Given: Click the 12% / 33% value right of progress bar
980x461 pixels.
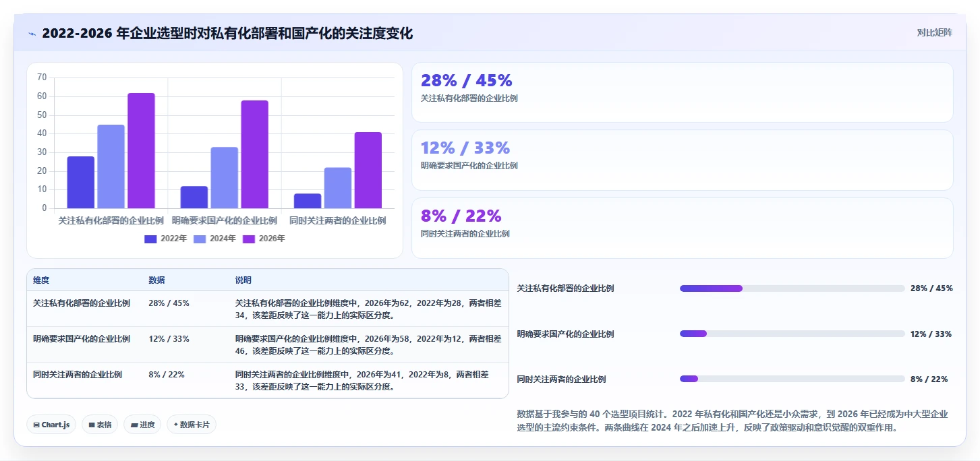Looking at the screenshot, I should pos(931,334).
